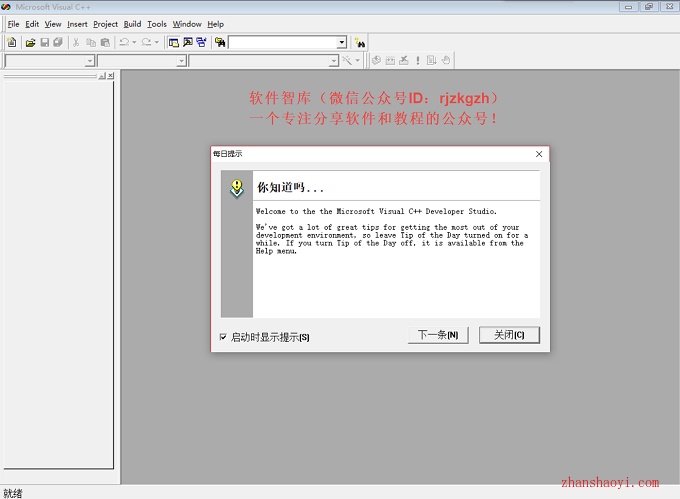Click the Execute Program exclamation icon

coord(418,61)
